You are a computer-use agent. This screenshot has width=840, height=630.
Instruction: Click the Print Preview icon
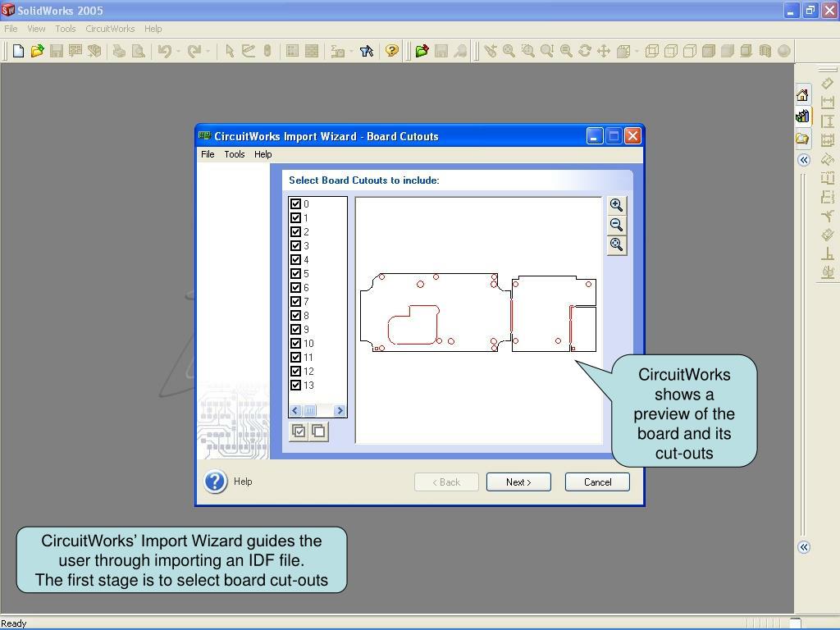pyautogui.click(x=138, y=51)
